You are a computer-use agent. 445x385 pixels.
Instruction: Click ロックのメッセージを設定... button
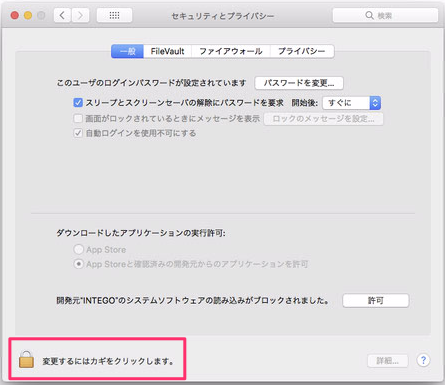[323, 119]
